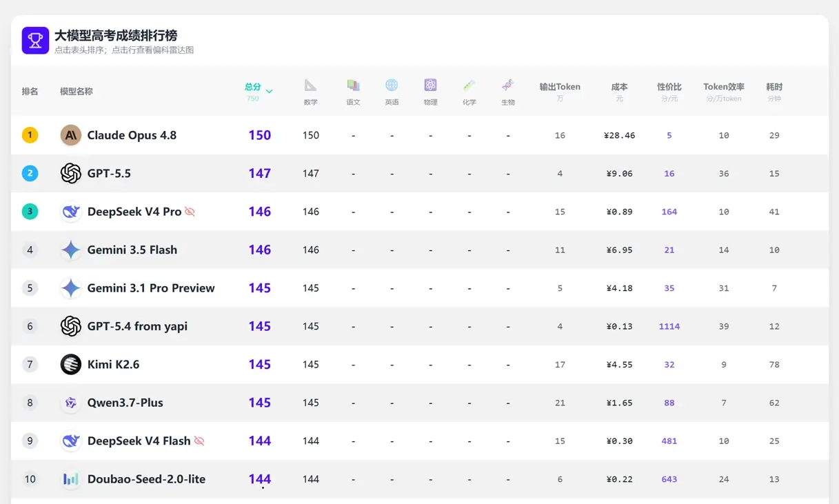Click the Doubao-Seed-2.0-lite logo icon
The image size is (839, 504).
tap(71, 479)
